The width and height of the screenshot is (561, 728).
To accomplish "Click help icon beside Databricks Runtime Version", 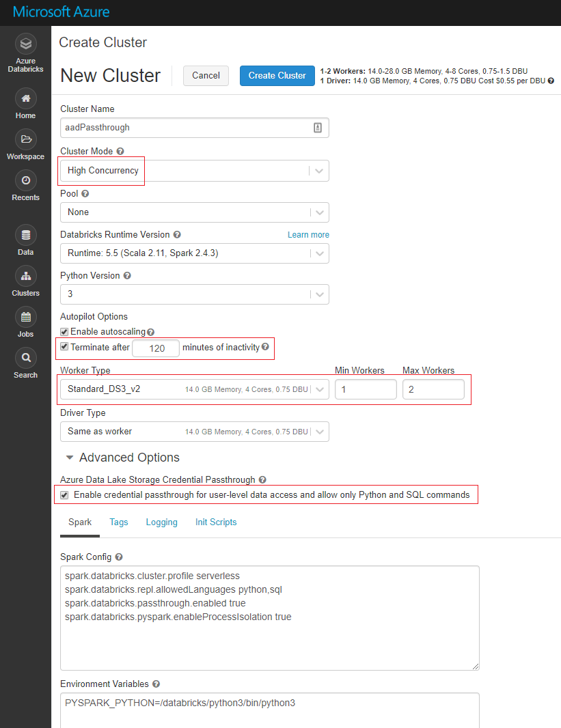I will [x=177, y=235].
